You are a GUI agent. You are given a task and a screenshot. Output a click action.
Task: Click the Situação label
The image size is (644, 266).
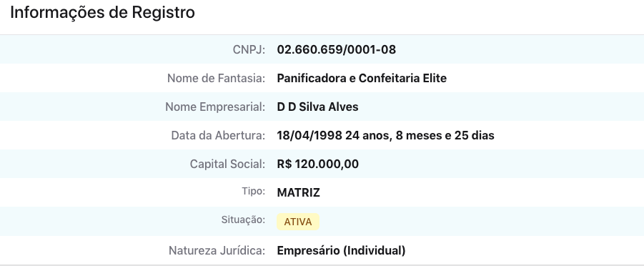pyautogui.click(x=243, y=220)
